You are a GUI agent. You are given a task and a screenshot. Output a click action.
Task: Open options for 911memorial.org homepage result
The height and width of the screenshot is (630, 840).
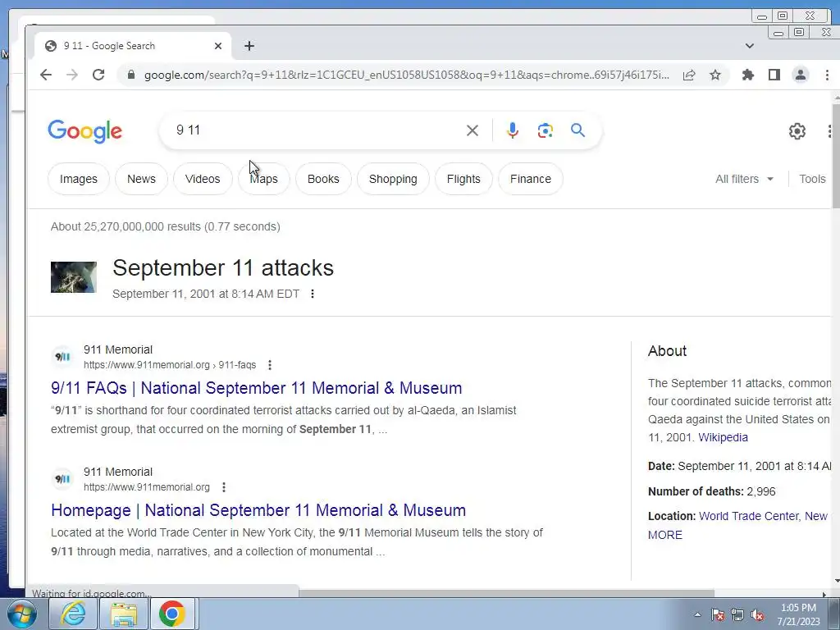[223, 487]
